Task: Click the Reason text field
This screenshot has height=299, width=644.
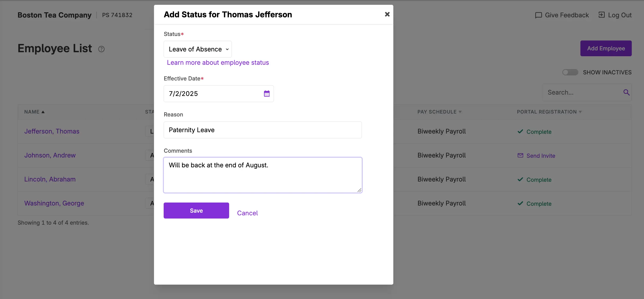Action: pos(262,130)
